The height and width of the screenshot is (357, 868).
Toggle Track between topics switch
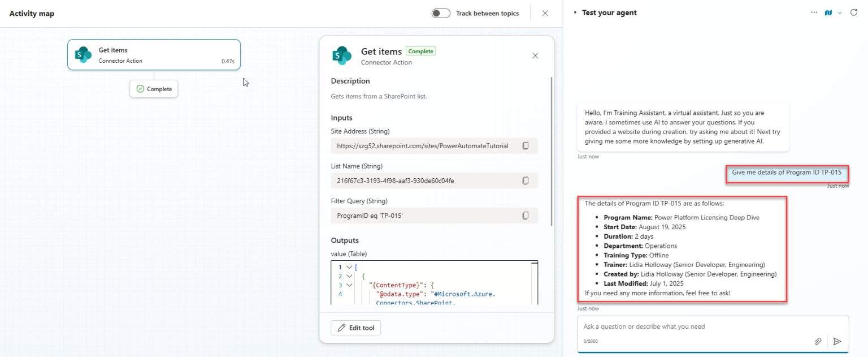441,13
